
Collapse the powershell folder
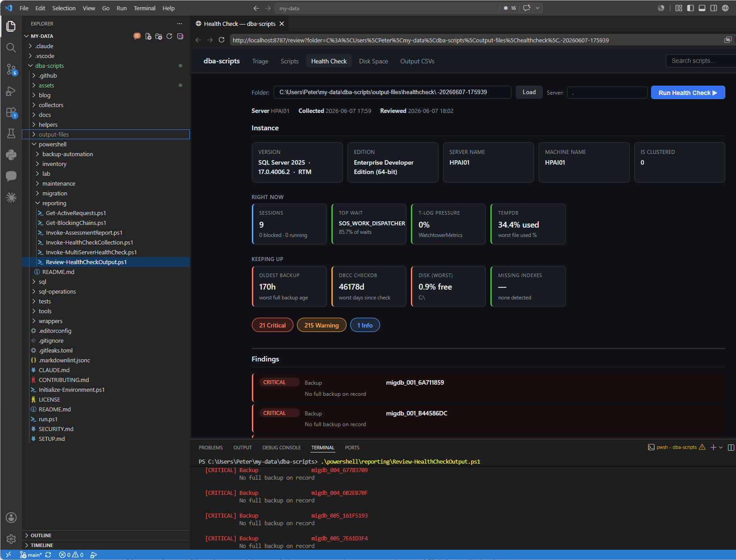[x=34, y=144]
